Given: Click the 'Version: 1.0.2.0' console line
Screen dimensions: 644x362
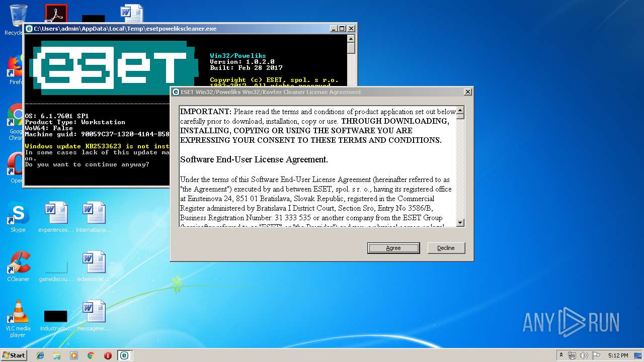Looking at the screenshot, I should pyautogui.click(x=242, y=62).
